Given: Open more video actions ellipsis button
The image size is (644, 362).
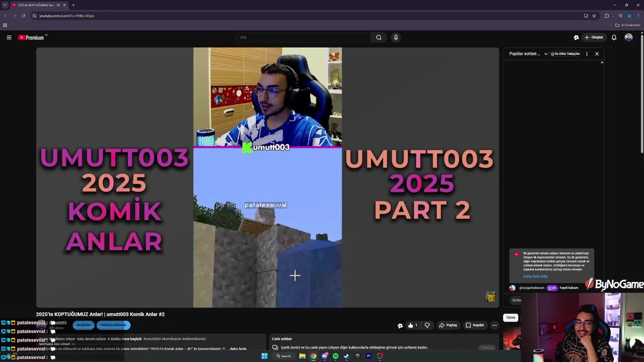Looking at the screenshot, I should coord(494,325).
